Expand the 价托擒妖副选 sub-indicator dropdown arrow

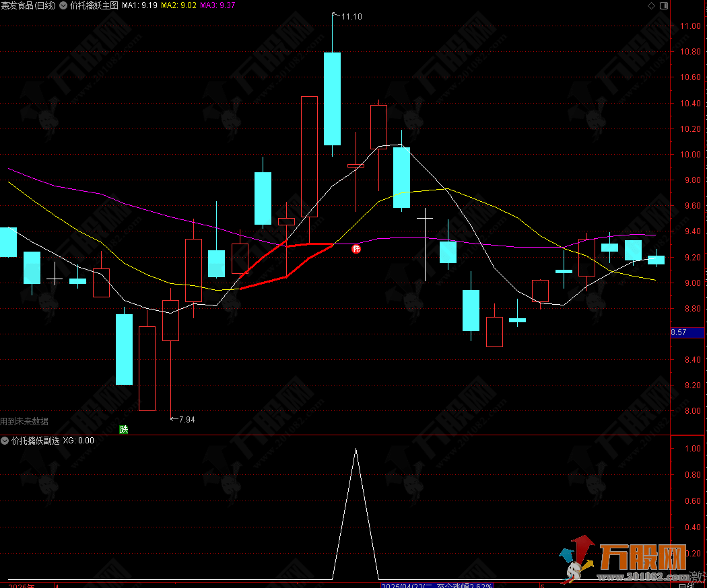[5, 441]
